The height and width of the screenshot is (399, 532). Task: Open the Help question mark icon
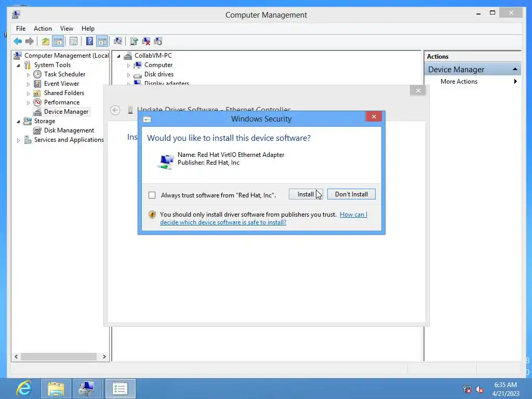[89, 42]
